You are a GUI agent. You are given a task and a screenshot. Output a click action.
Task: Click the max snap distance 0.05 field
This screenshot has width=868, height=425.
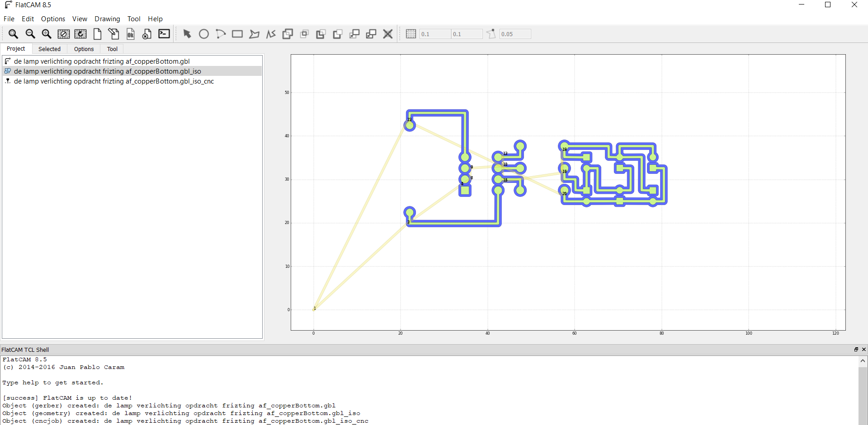[514, 34]
